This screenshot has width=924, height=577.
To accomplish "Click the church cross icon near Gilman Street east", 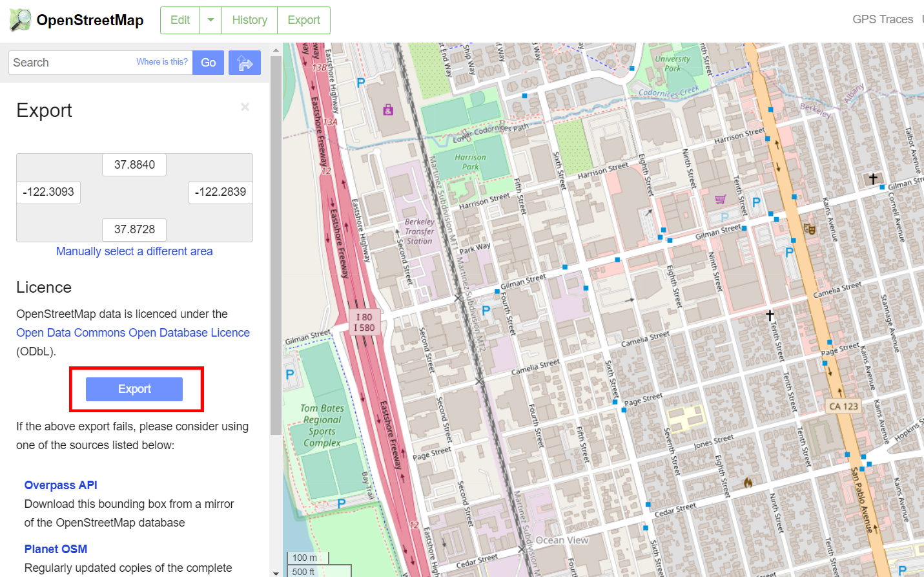I will (873, 179).
